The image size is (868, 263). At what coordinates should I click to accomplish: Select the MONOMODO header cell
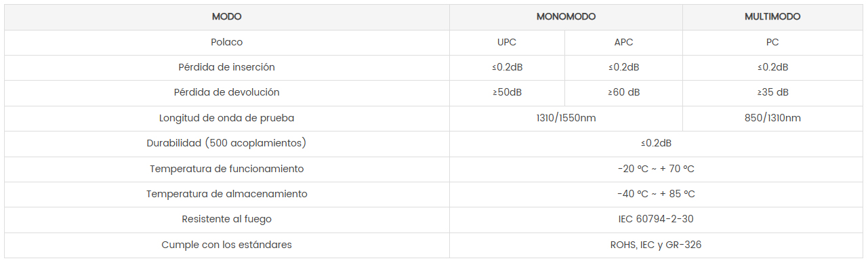pos(566,17)
